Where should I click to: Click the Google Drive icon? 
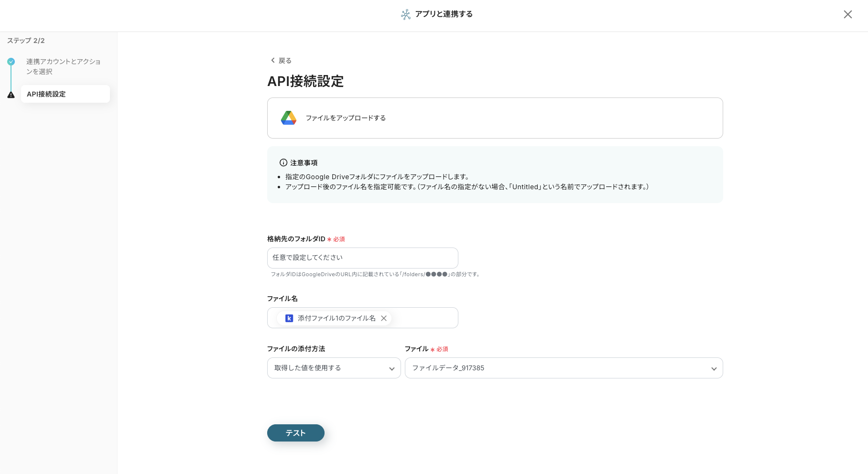point(289,118)
